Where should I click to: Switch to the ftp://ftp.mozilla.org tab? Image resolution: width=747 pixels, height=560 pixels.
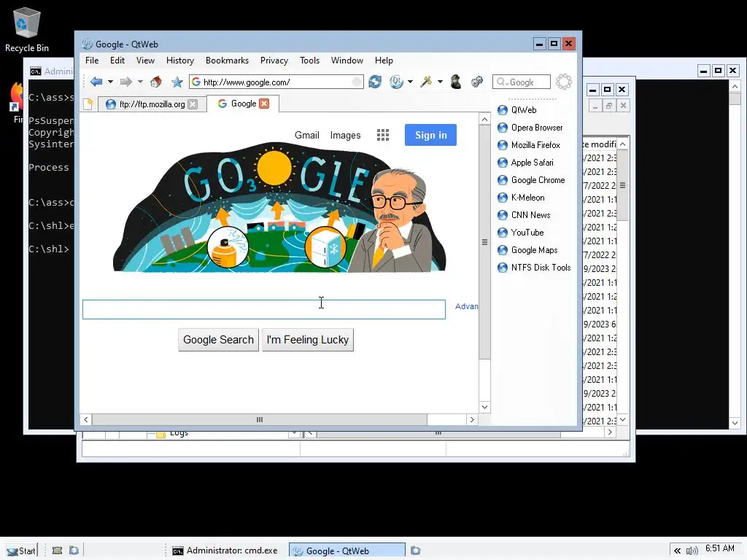point(152,104)
